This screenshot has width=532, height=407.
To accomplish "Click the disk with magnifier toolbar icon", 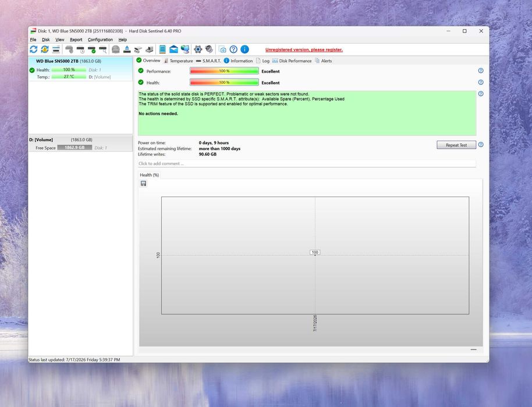I will (x=103, y=49).
